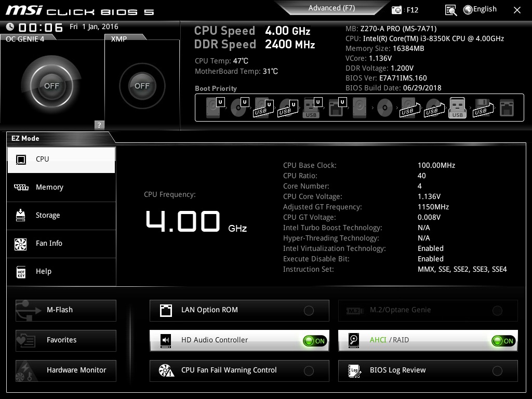This screenshot has width=532, height=399.
Task: Enable the XMP profile OFF button
Action: pyautogui.click(x=142, y=86)
